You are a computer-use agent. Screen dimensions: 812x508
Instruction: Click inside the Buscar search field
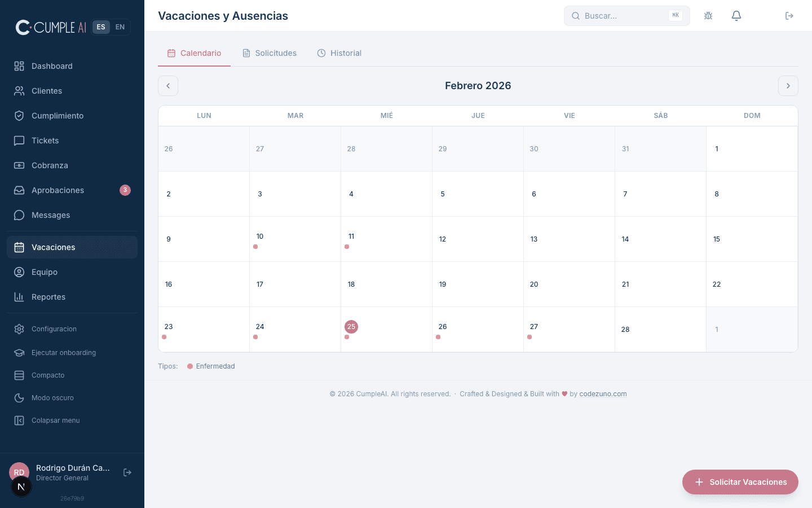pos(620,16)
